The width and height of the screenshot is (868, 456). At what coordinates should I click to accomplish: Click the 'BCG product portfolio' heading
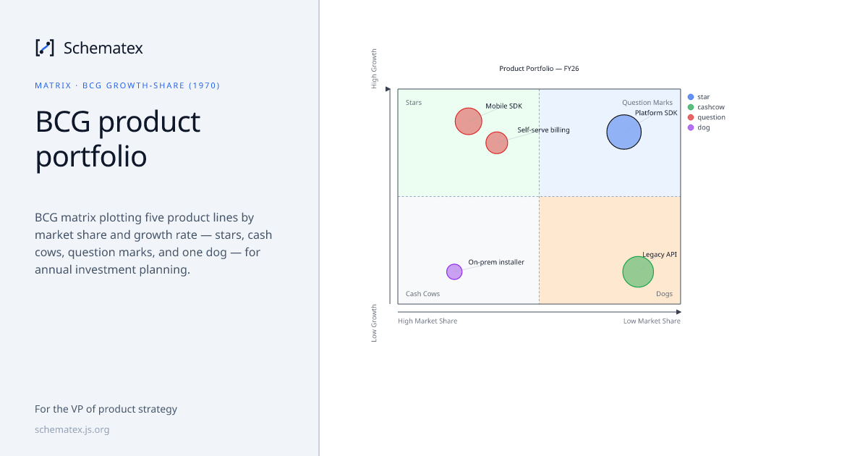click(x=118, y=139)
